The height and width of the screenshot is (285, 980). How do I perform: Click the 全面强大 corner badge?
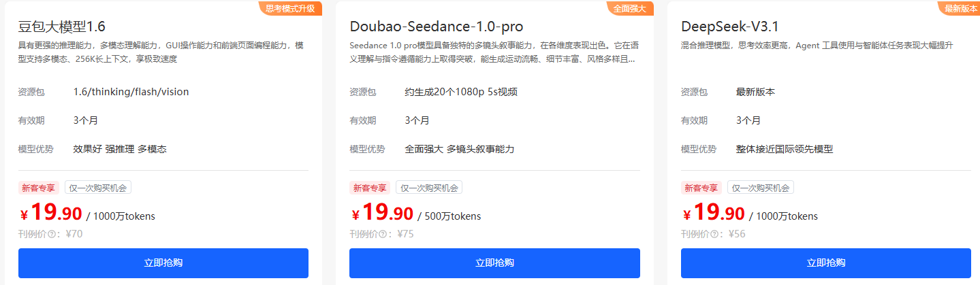pos(630,8)
